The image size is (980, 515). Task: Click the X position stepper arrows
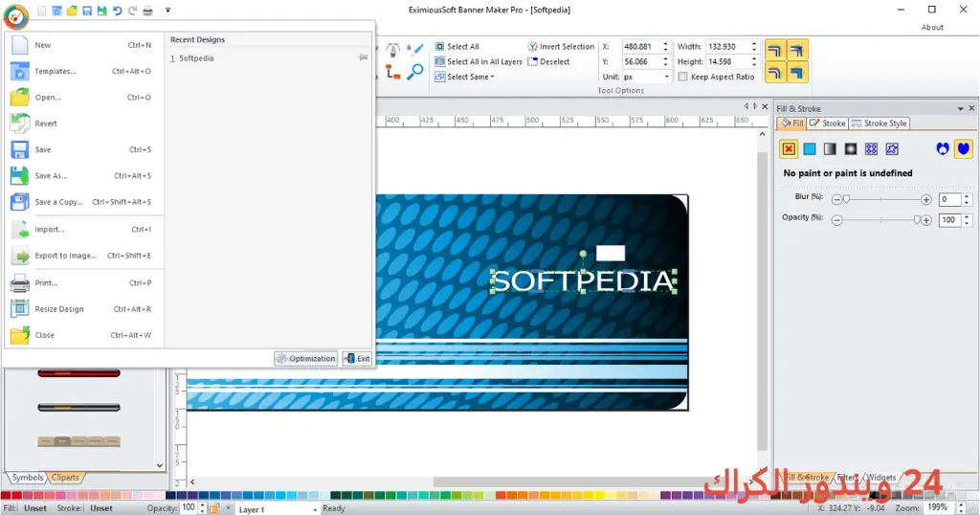coord(666,46)
